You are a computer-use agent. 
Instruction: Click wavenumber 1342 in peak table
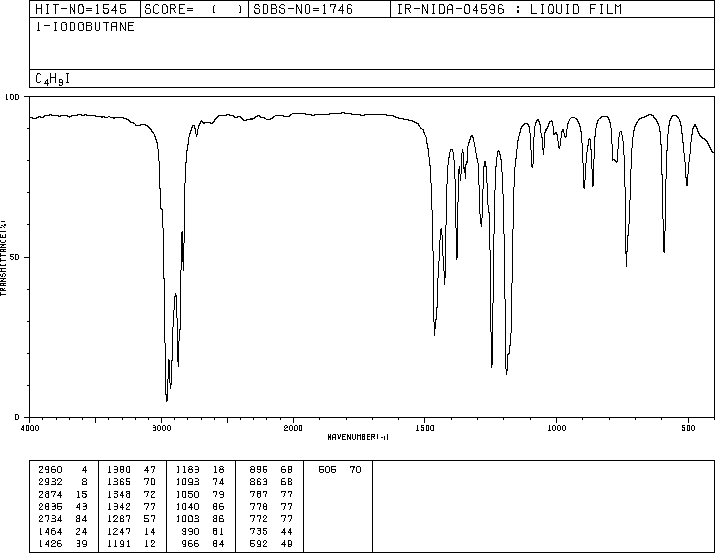119,506
